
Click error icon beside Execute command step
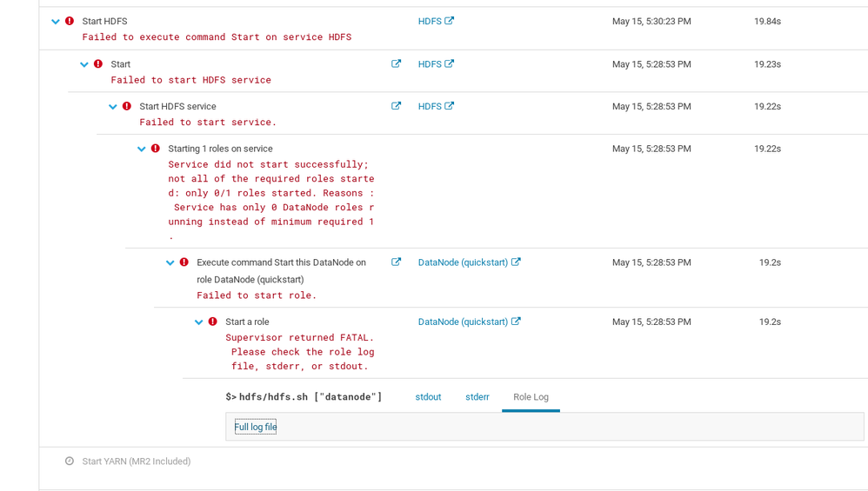[184, 262]
